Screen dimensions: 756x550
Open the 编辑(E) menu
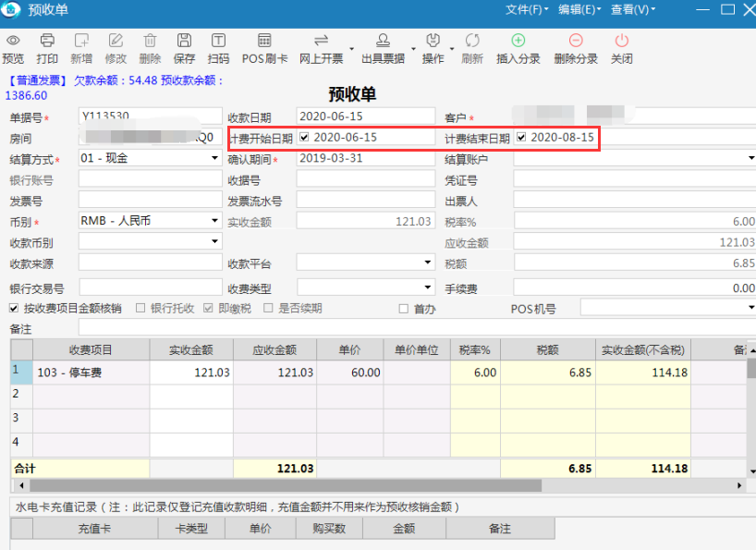click(x=579, y=9)
